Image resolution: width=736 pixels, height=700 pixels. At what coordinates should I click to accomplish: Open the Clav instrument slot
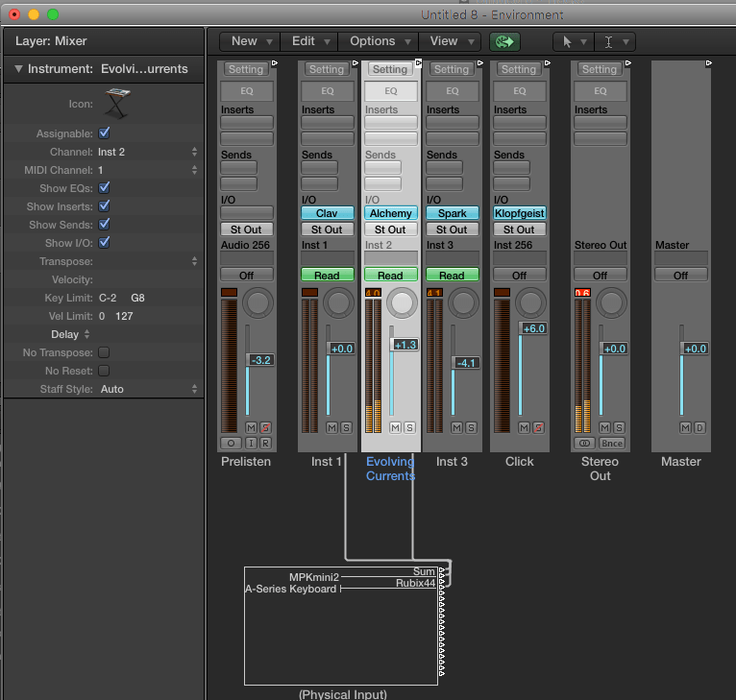pos(327,213)
